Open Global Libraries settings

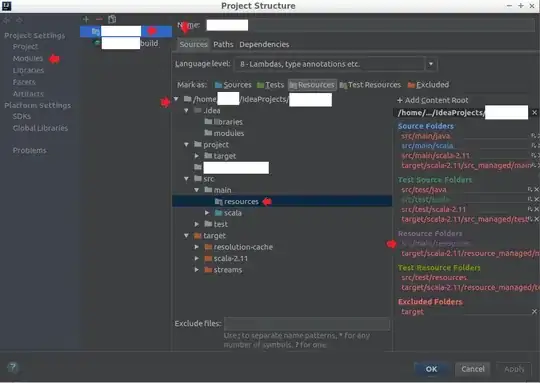tap(40, 128)
